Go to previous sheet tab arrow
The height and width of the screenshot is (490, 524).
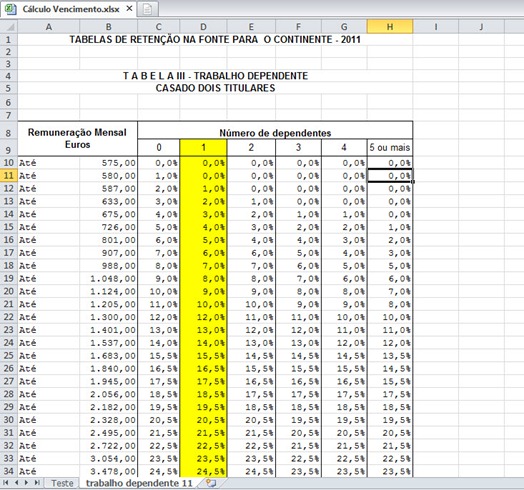(x=16, y=483)
